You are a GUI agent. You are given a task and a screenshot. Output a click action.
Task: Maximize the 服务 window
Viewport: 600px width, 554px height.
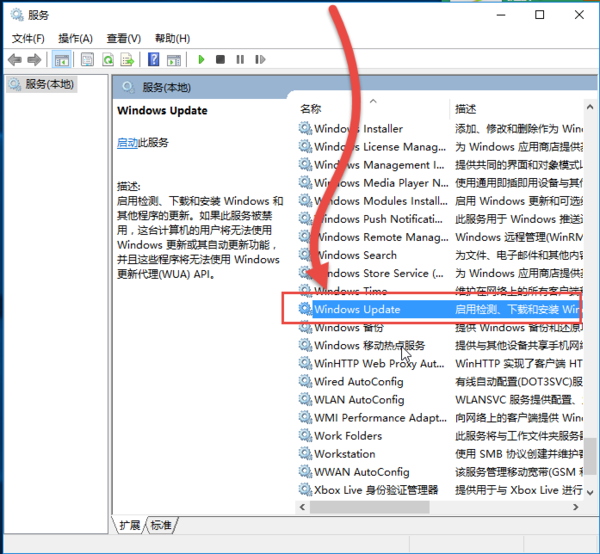point(540,15)
